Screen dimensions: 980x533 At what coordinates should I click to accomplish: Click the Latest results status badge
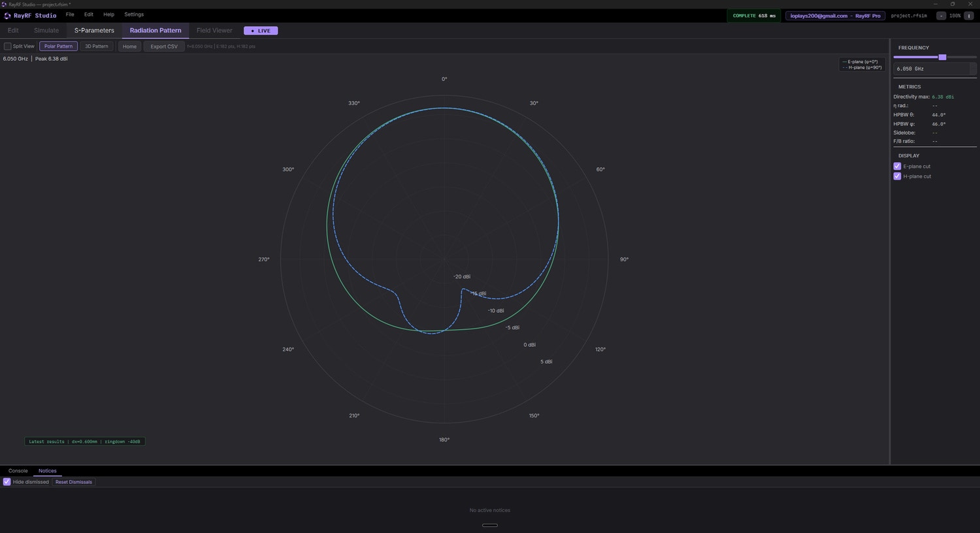[84, 442]
